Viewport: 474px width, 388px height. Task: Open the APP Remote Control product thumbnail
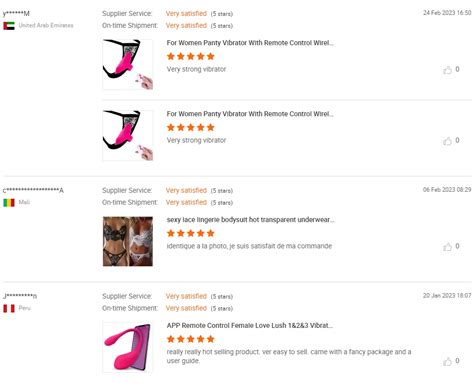pos(128,347)
